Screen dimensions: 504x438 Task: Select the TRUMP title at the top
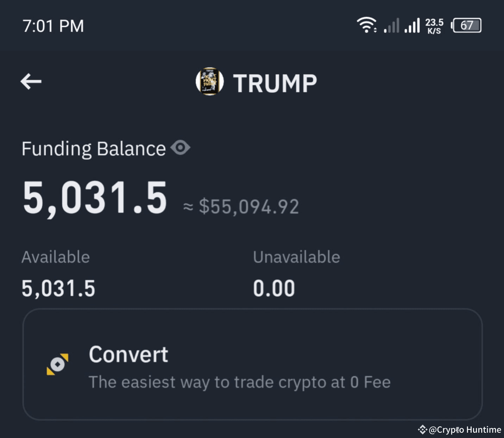click(x=276, y=82)
